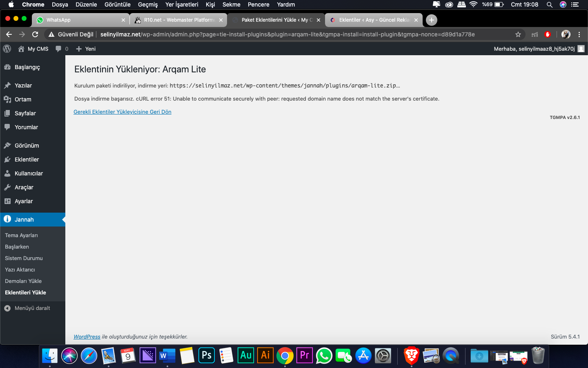Open System Preferences from the Dock
Image resolution: width=588 pixels, height=368 pixels.
pos(383,356)
